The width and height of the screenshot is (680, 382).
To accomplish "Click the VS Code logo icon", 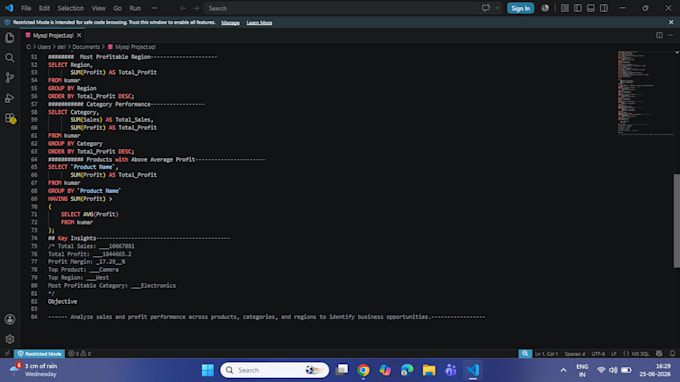I will pos(9,8).
